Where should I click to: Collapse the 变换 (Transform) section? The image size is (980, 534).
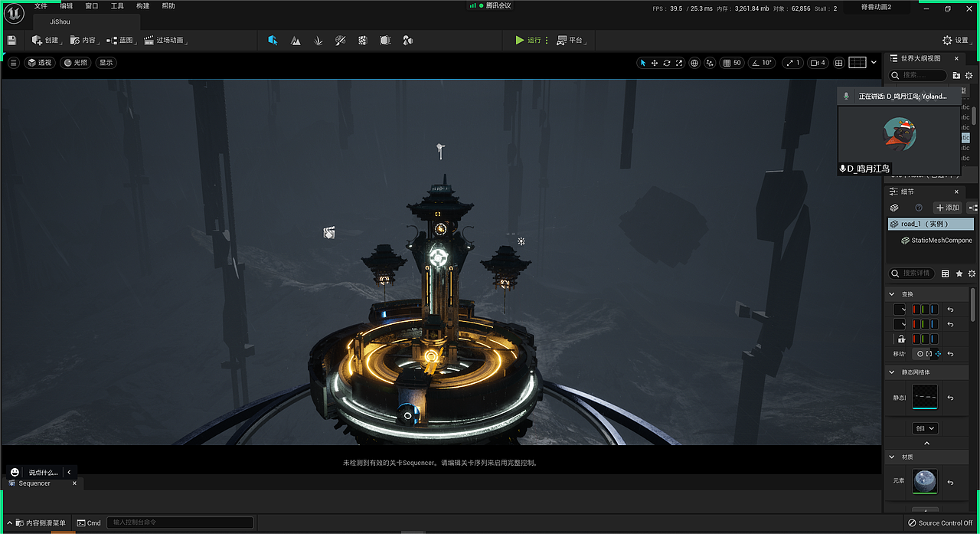click(x=891, y=293)
